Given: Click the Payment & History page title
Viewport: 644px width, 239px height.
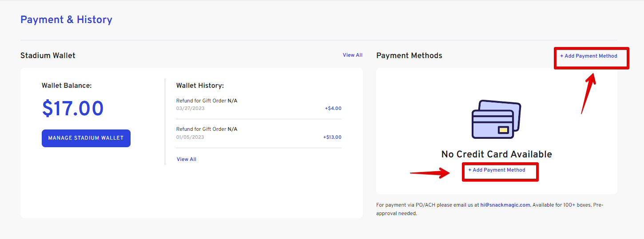Looking at the screenshot, I should 66,20.
